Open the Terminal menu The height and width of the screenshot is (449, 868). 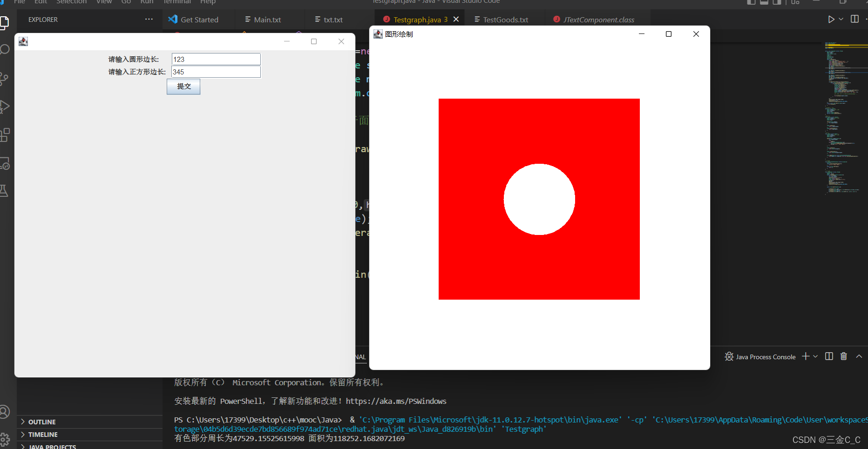click(177, 2)
